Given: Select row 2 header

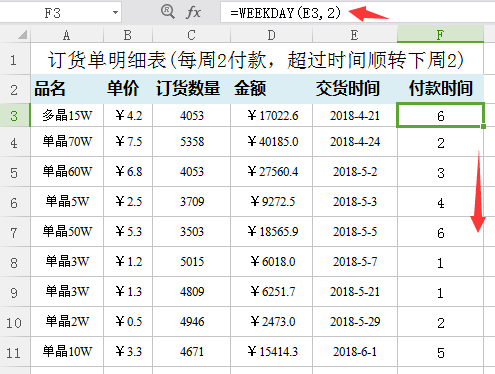Looking at the screenshot, I should click(x=15, y=89).
